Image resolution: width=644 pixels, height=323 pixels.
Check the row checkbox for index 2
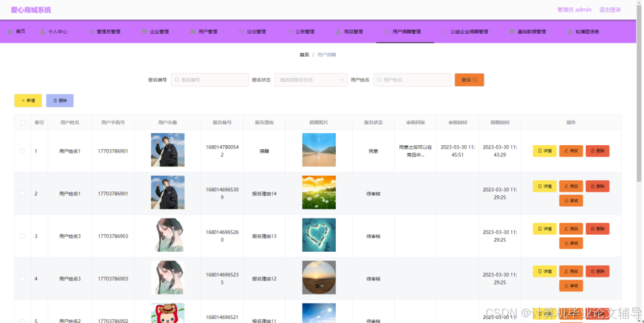point(22,193)
